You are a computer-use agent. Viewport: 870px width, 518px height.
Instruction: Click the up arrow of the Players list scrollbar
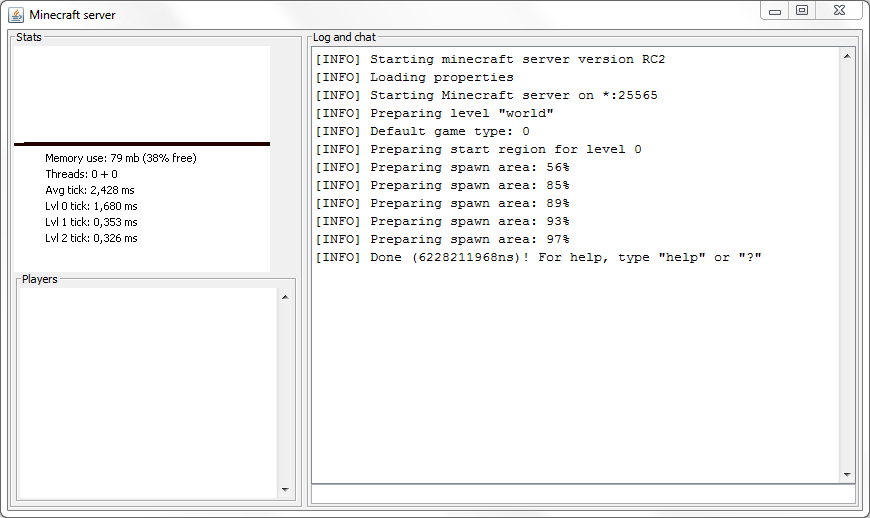285,297
